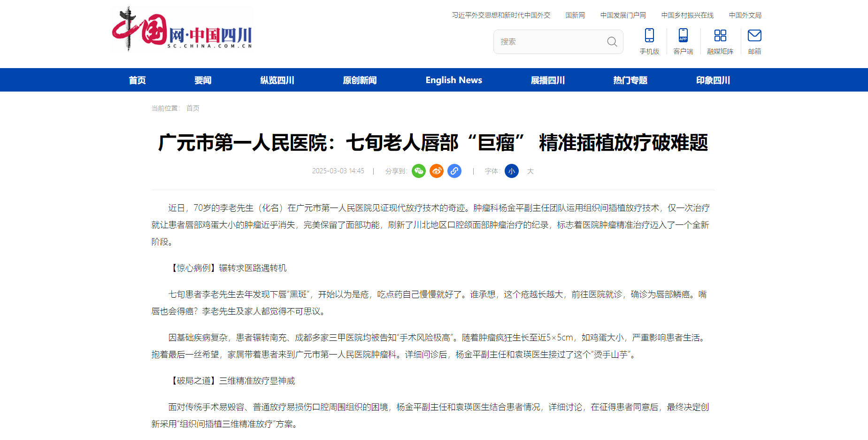This screenshot has width=868, height=440.
Task: Open 印象四川 navigation item
Action: click(713, 80)
